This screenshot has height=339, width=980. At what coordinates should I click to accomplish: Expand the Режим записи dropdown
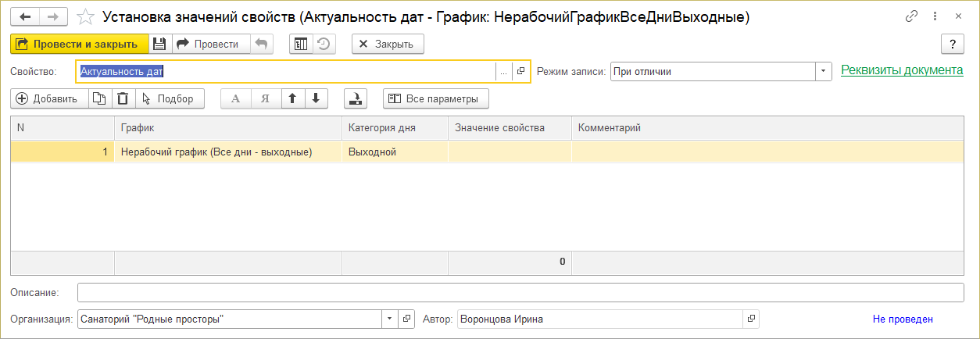(823, 72)
